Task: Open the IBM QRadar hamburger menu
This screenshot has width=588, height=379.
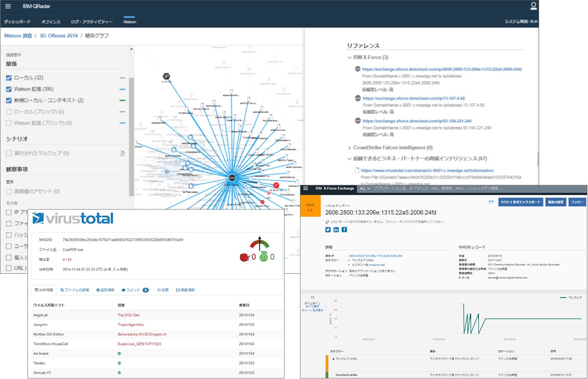Action: 8,6
